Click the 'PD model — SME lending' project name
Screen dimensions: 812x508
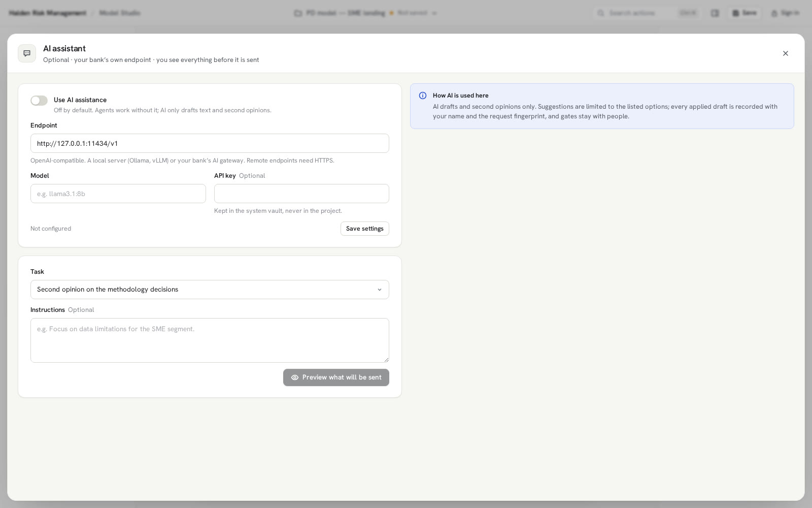[x=346, y=13]
